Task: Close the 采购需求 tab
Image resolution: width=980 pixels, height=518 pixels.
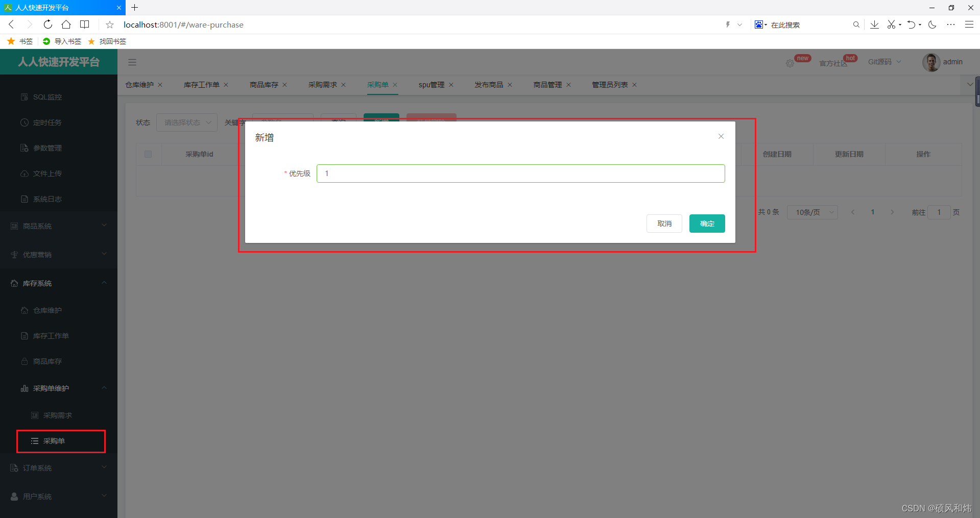Action: click(343, 85)
